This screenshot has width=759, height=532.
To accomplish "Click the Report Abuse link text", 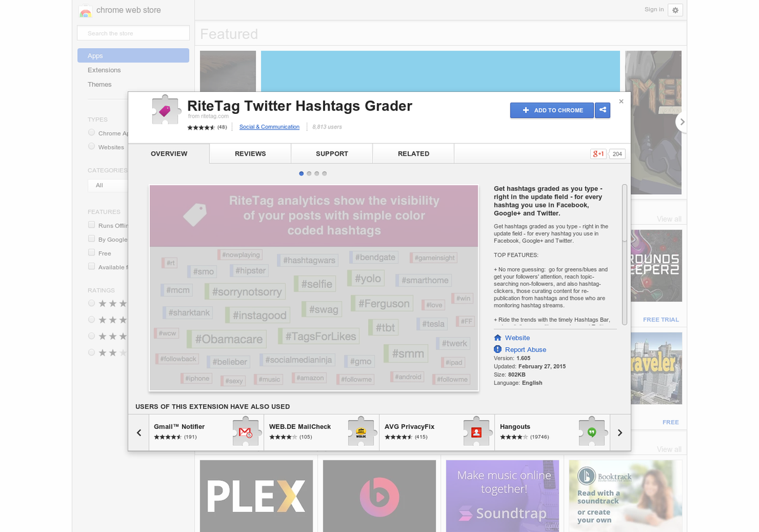I will [x=526, y=350].
